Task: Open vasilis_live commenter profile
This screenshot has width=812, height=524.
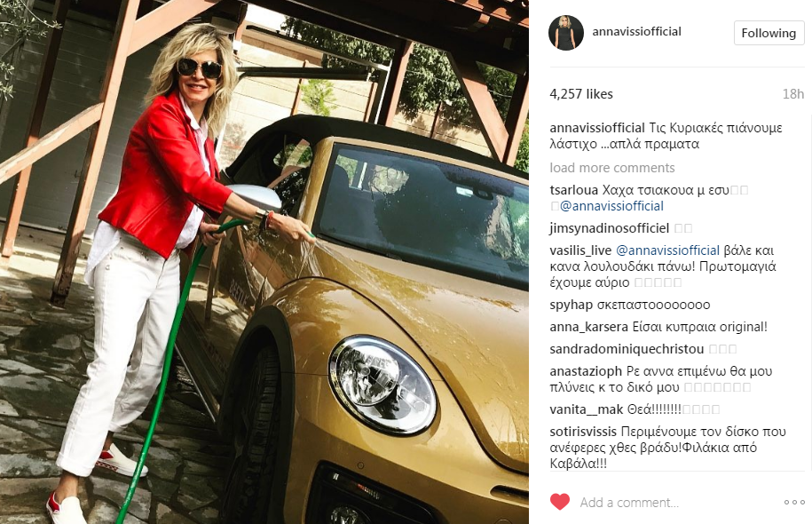Action: [x=580, y=250]
